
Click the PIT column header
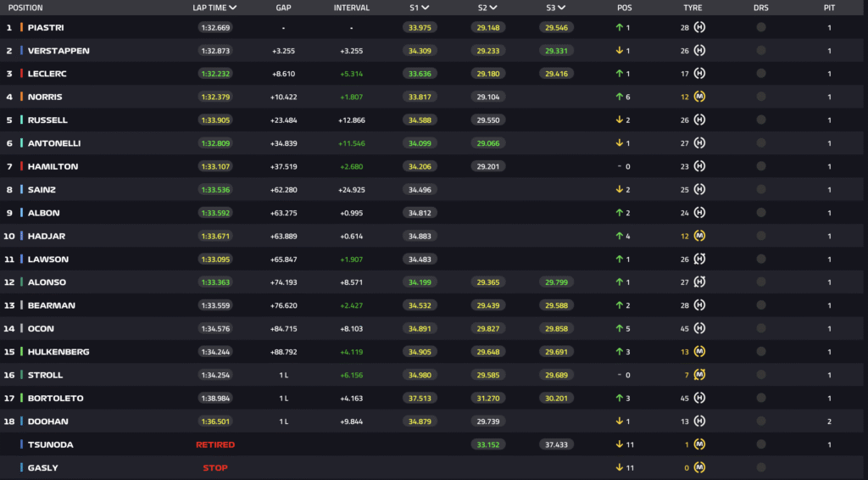point(829,8)
